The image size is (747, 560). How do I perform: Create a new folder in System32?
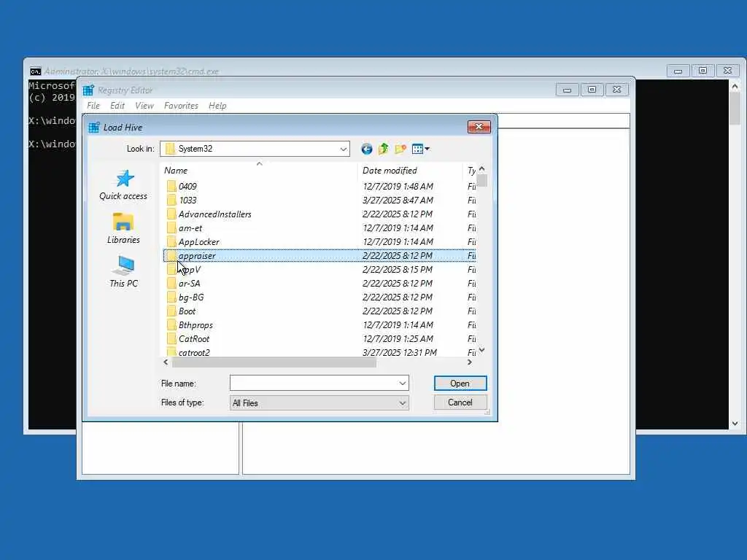[400, 149]
